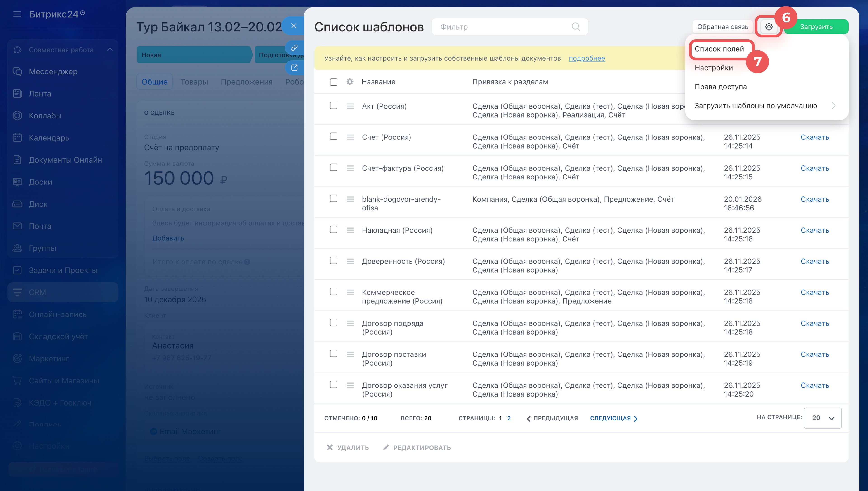Image resolution: width=868 pixels, height=491 pixels.
Task: Open the per-page count dropdown showing 20
Action: pos(822,418)
